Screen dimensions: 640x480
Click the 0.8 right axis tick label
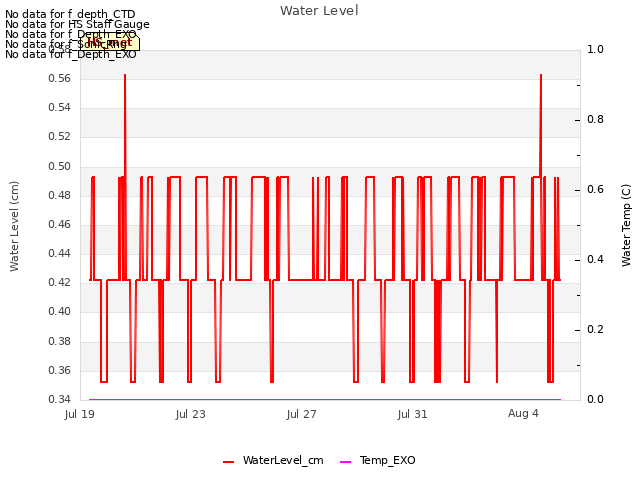point(596,120)
